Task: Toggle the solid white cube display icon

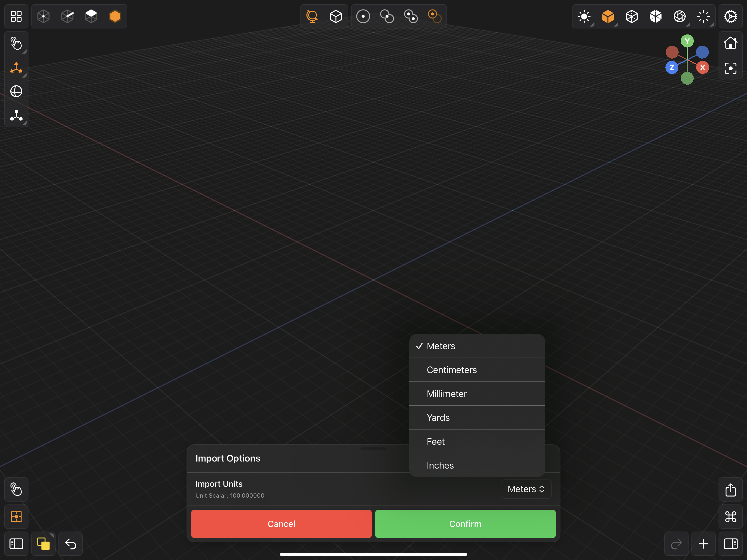Action: click(656, 16)
